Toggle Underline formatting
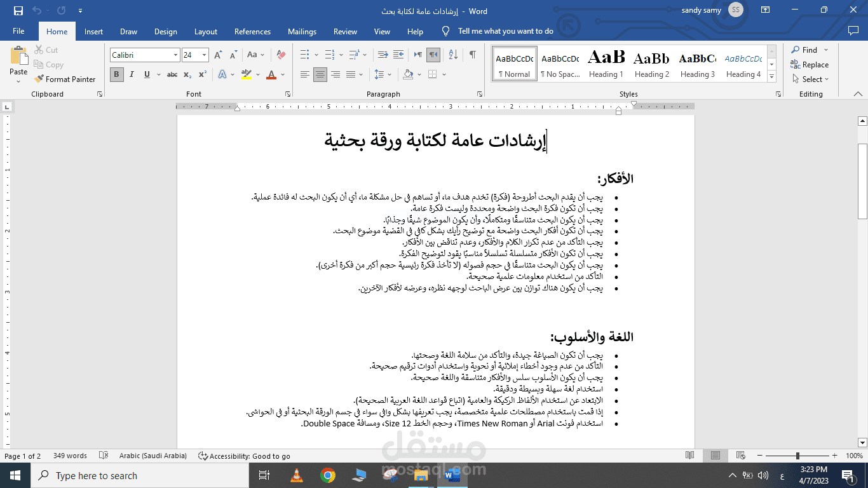868x488 pixels. click(x=147, y=74)
